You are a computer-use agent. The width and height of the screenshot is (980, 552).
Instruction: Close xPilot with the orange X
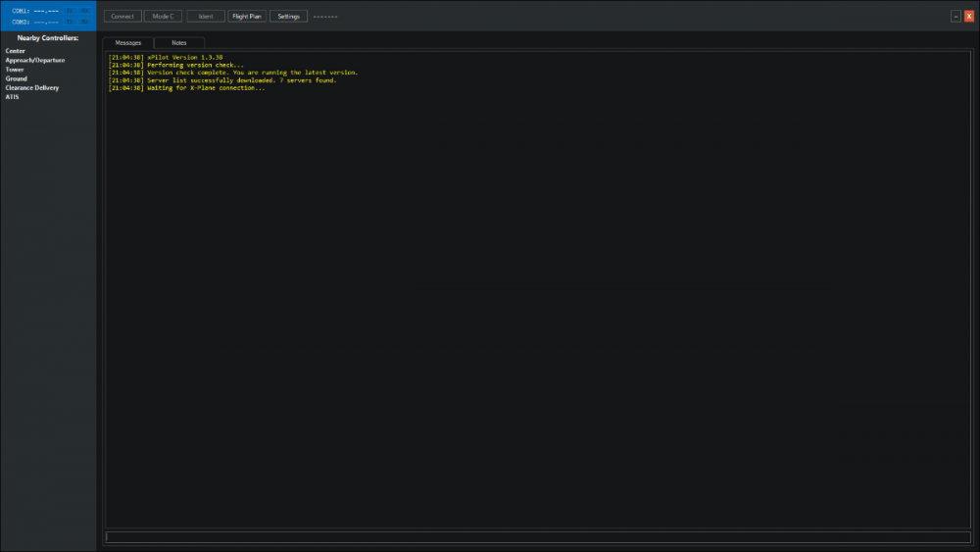click(968, 17)
